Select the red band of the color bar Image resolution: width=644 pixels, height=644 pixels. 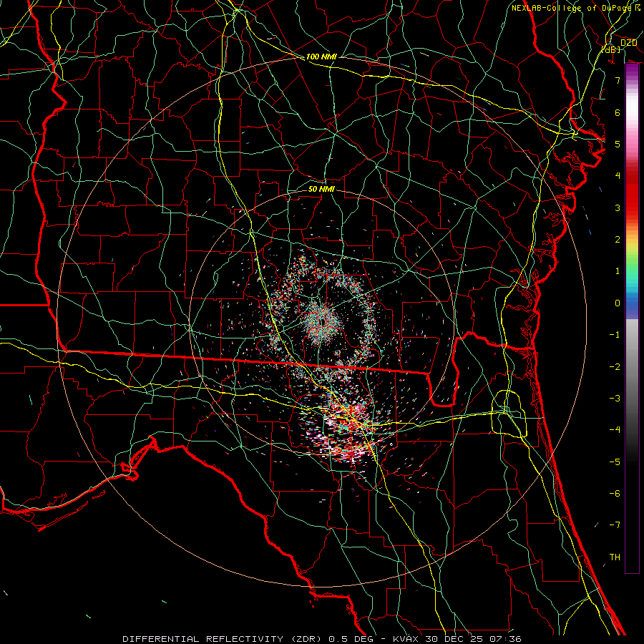632,193
